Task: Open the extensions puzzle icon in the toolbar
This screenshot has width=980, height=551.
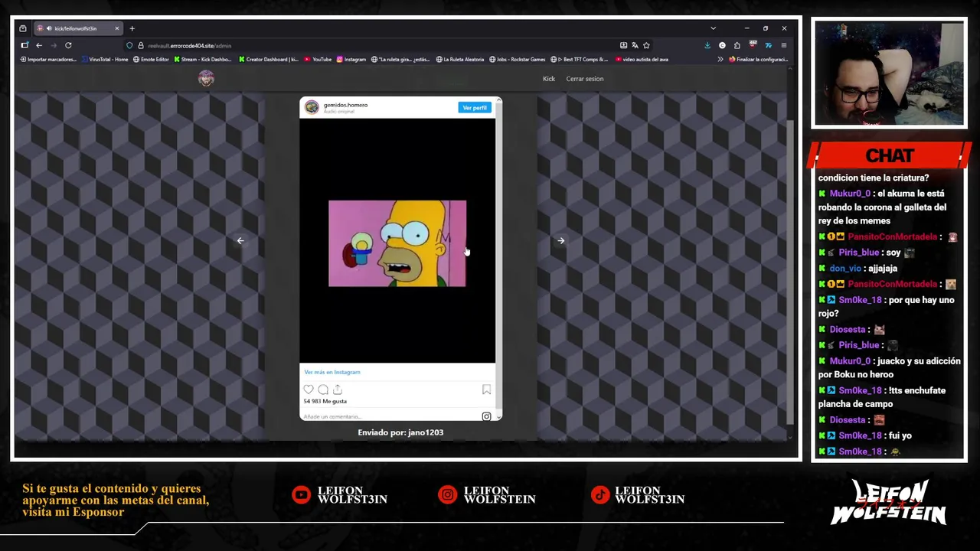Action: pyautogui.click(x=737, y=45)
